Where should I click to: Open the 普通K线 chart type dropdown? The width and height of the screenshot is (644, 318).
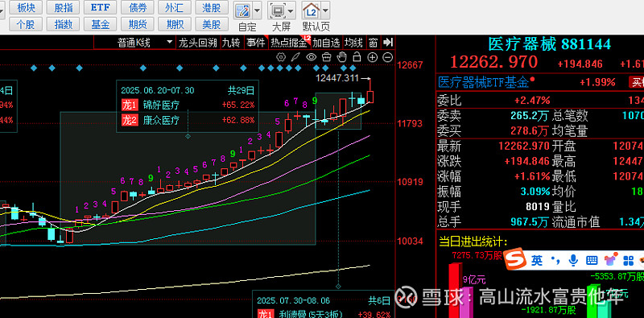(146, 42)
